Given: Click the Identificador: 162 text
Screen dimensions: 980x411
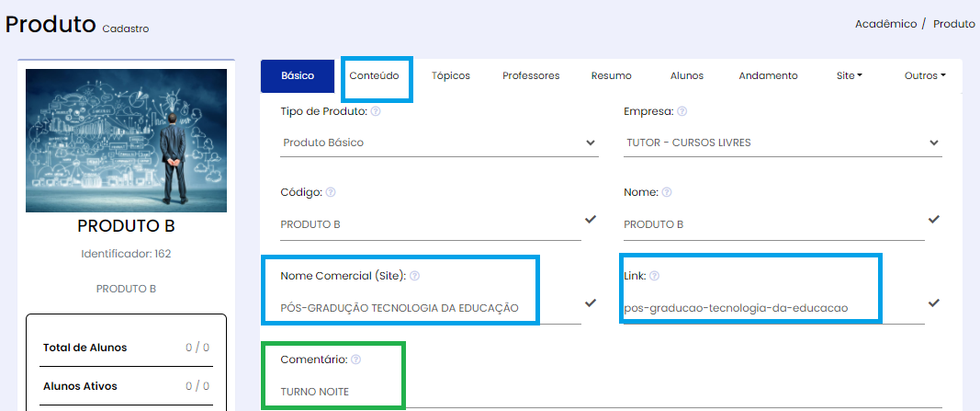Looking at the screenshot, I should (x=126, y=254).
